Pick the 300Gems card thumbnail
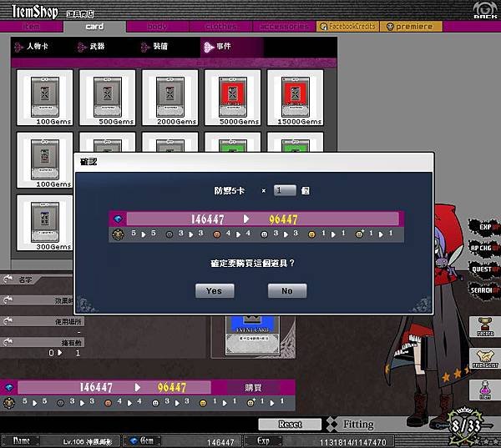This screenshot has width=501, height=448. click(45, 223)
